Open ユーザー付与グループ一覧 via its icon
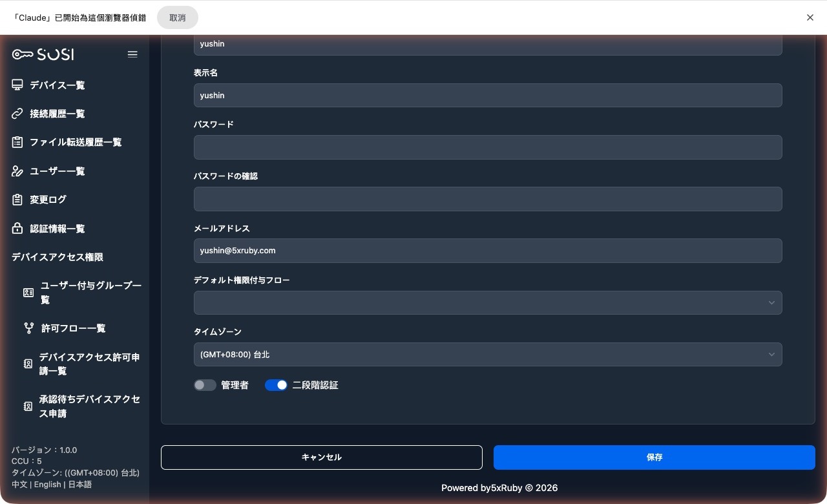The image size is (827, 504). click(x=28, y=292)
